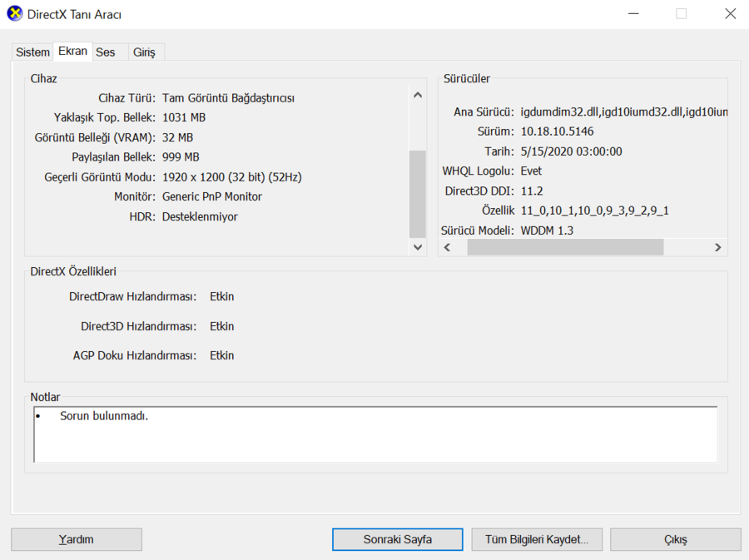The width and height of the screenshot is (749, 560).
Task: Click the 'Desteklenmiyor' HDR value
Action: point(200,216)
